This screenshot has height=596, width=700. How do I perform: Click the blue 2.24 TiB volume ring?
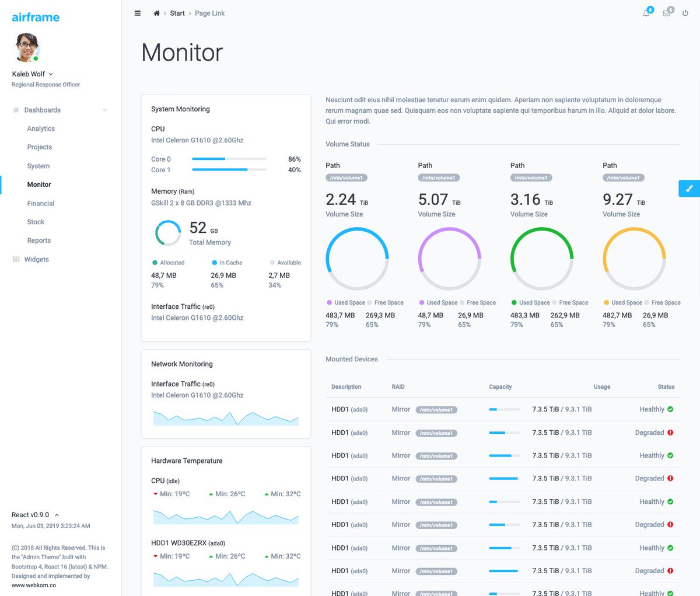[357, 259]
